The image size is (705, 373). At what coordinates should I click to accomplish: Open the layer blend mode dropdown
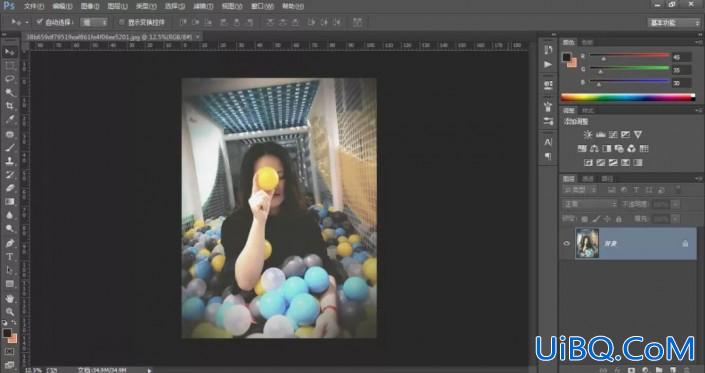590,204
